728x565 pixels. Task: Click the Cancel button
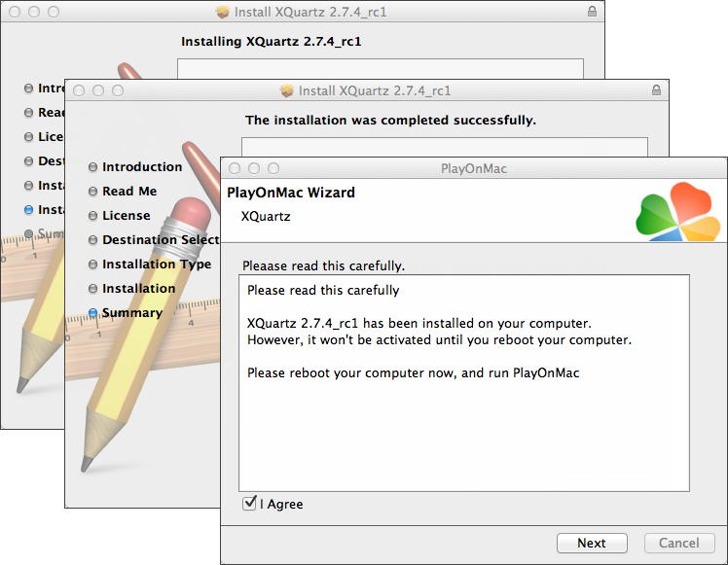676,544
